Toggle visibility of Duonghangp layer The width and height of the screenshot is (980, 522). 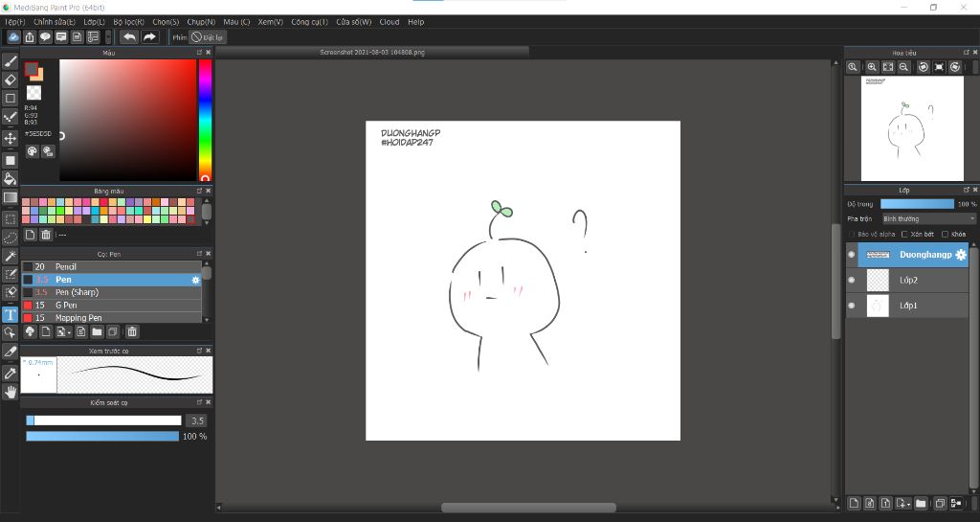(x=851, y=255)
